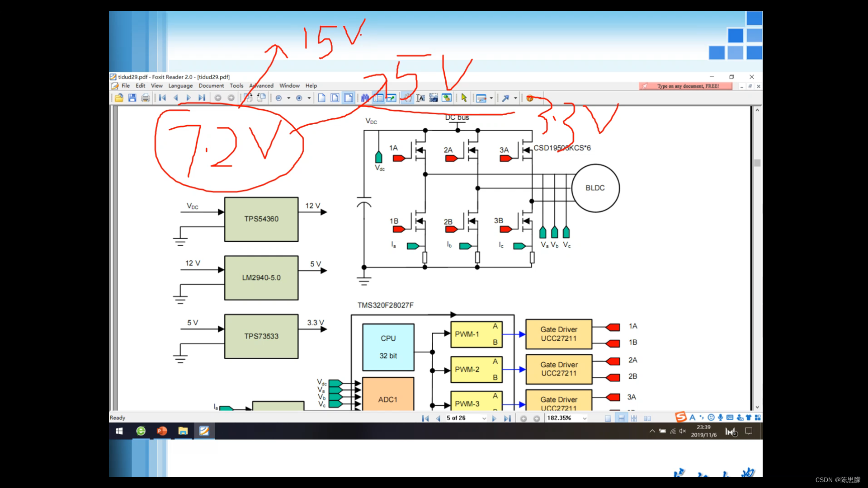Switch to facing pages layout

(x=647, y=418)
